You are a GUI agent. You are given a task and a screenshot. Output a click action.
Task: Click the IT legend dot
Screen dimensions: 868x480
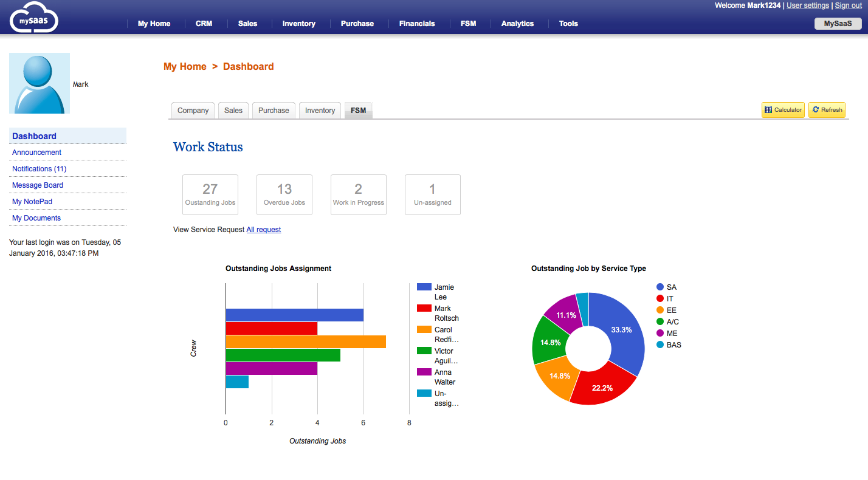[660, 298]
